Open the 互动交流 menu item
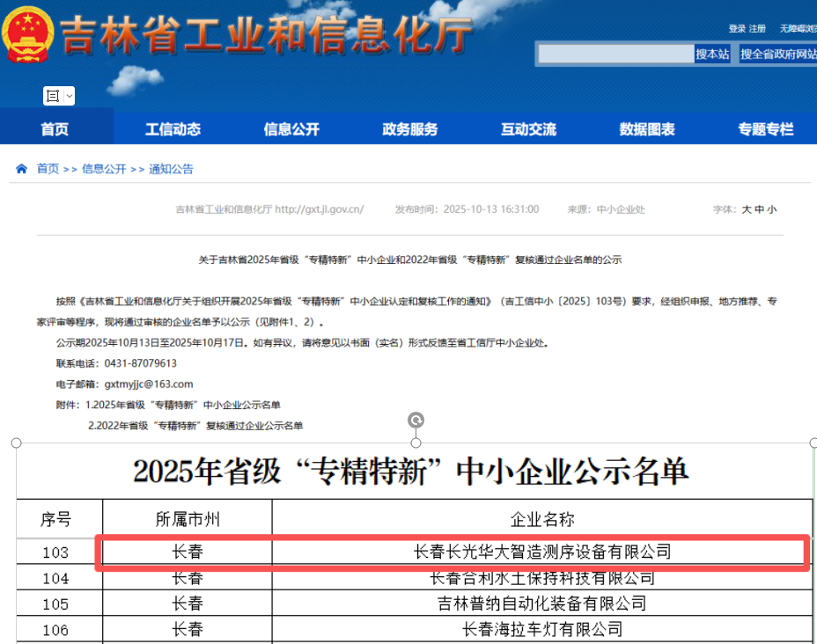The height and width of the screenshot is (644, 817). coord(528,129)
